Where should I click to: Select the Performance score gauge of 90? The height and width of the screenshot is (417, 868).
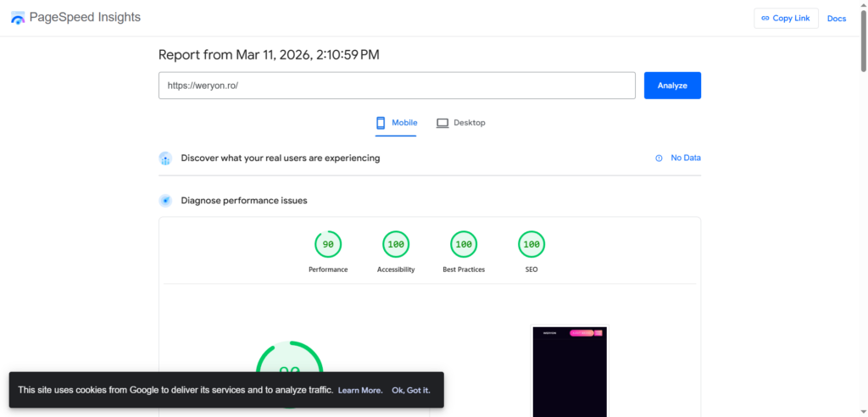(x=328, y=245)
